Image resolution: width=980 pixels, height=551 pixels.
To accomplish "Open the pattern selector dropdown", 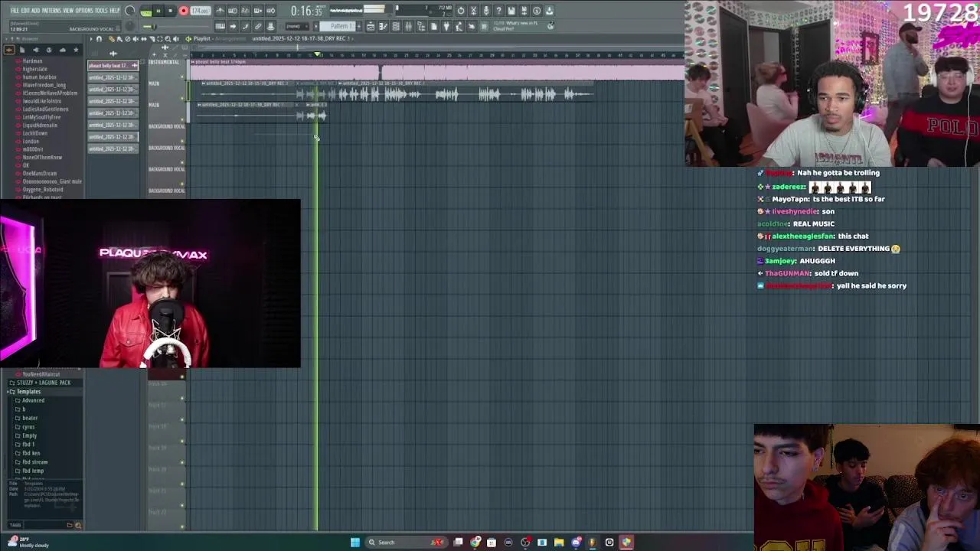I will point(337,26).
